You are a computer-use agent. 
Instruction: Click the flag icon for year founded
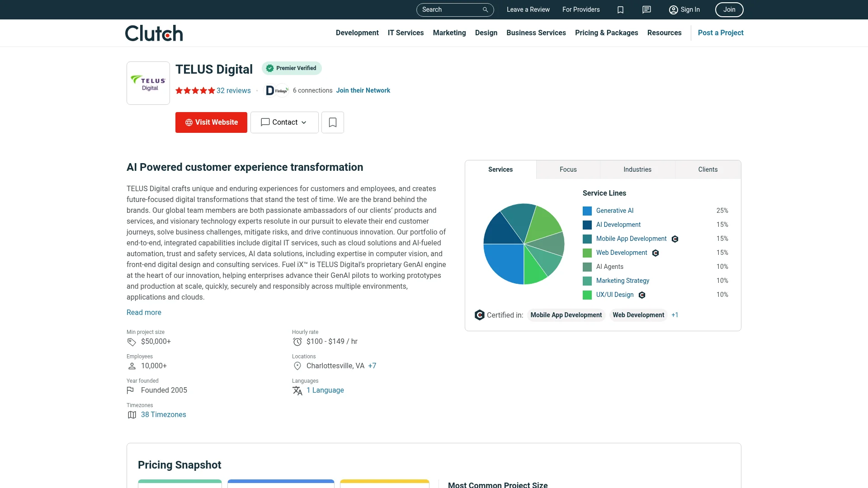pos(131,390)
